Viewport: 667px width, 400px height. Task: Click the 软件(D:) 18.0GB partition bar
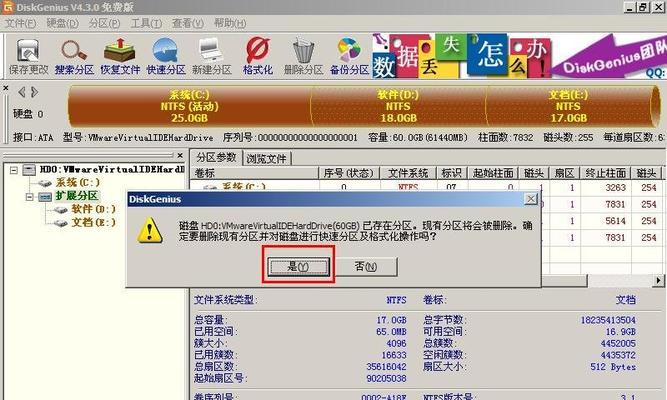point(399,106)
